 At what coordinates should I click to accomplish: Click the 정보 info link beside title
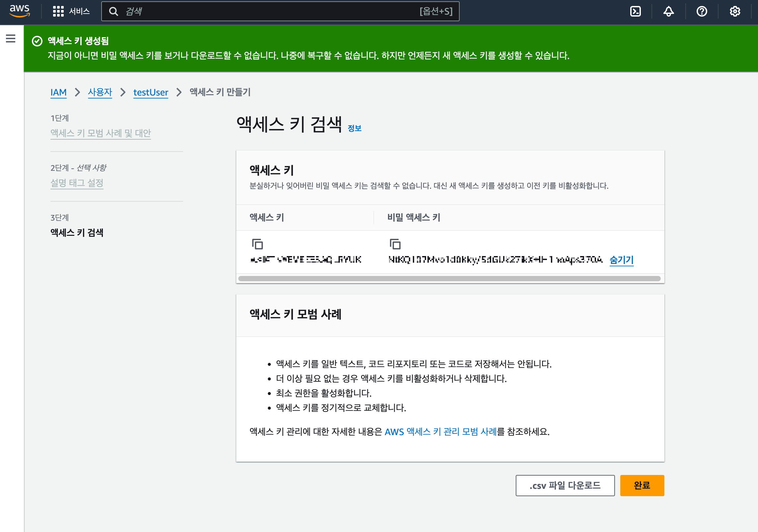pos(354,128)
